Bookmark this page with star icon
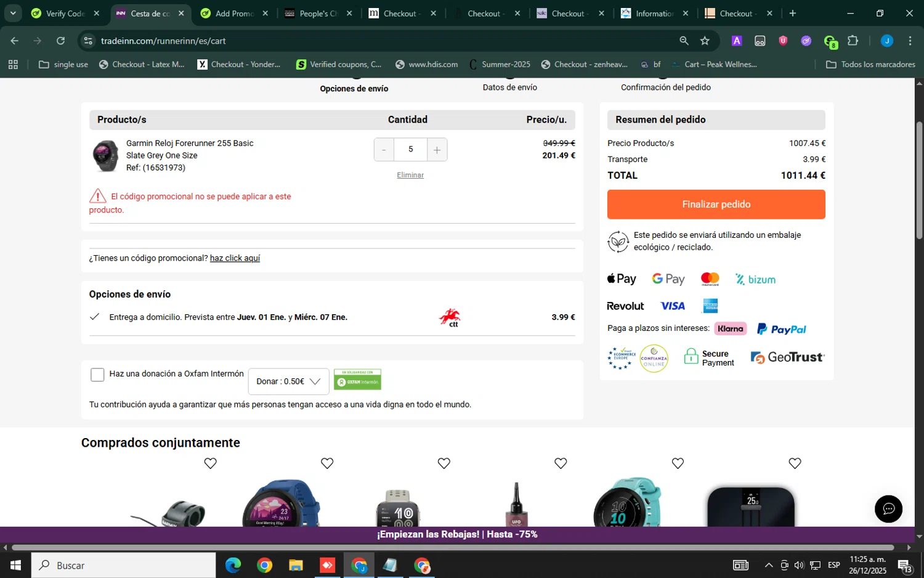This screenshot has height=578, width=924. [x=705, y=41]
